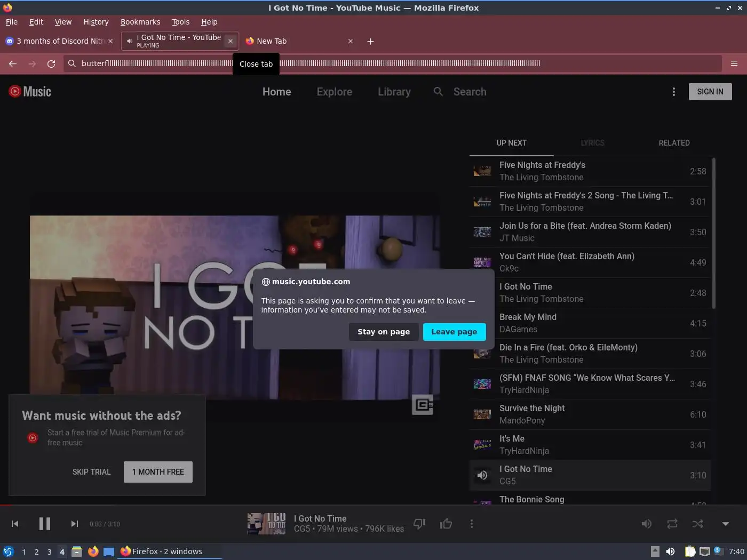The width and height of the screenshot is (747, 560).
Task: Launch Firefox from taskbar quick launcher
Action: pos(93,551)
